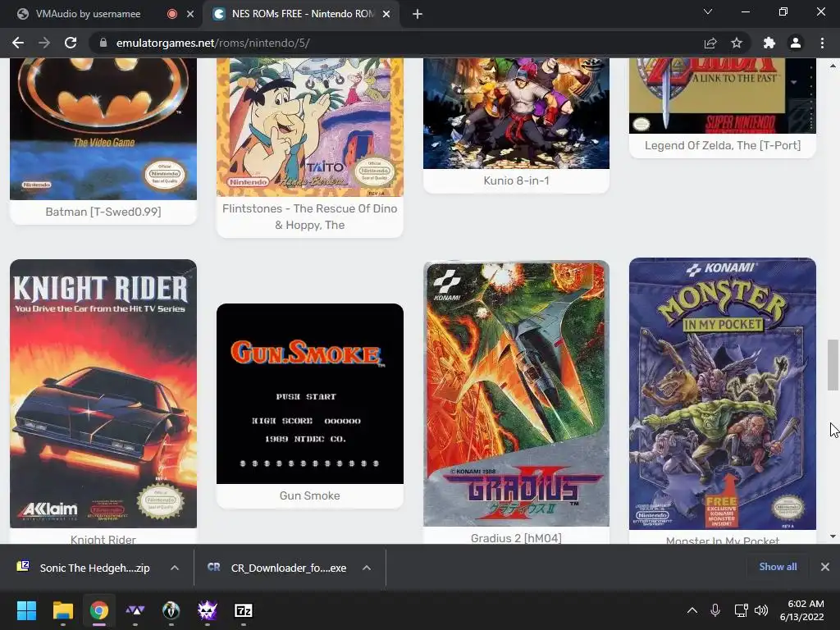Open Gradius 2 cover image

(x=517, y=394)
